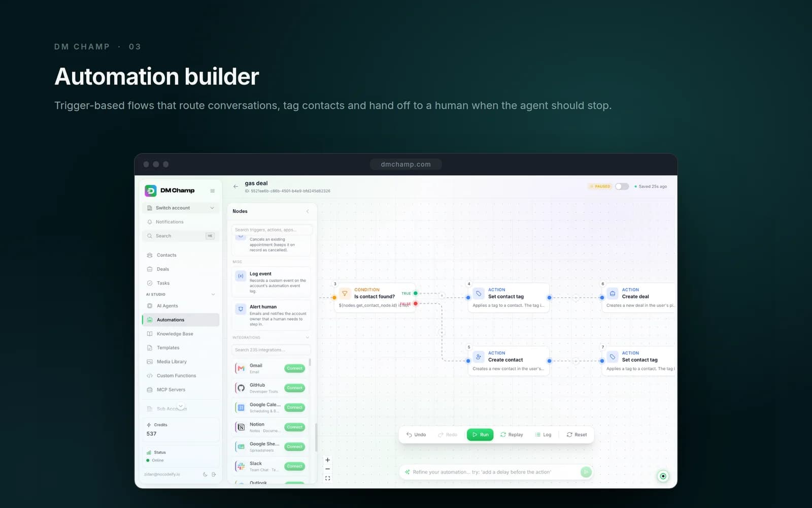Image resolution: width=812 pixels, height=508 pixels.
Task: Click the Notion integration icon
Action: tap(241, 427)
